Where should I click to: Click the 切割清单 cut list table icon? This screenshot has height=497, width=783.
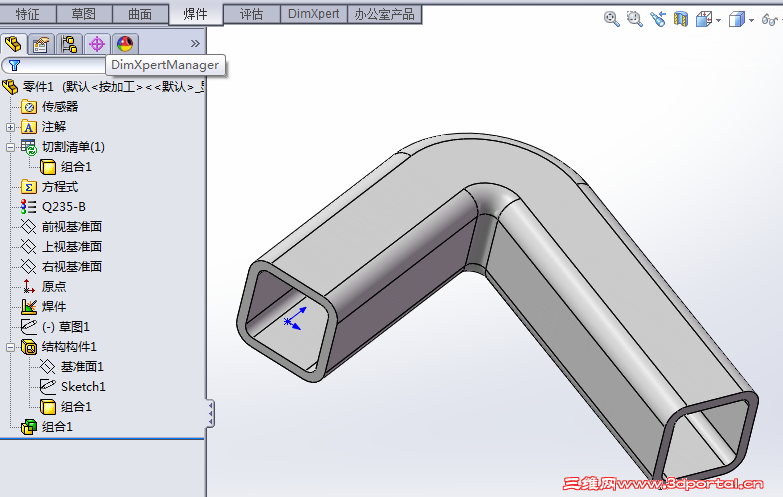29,147
